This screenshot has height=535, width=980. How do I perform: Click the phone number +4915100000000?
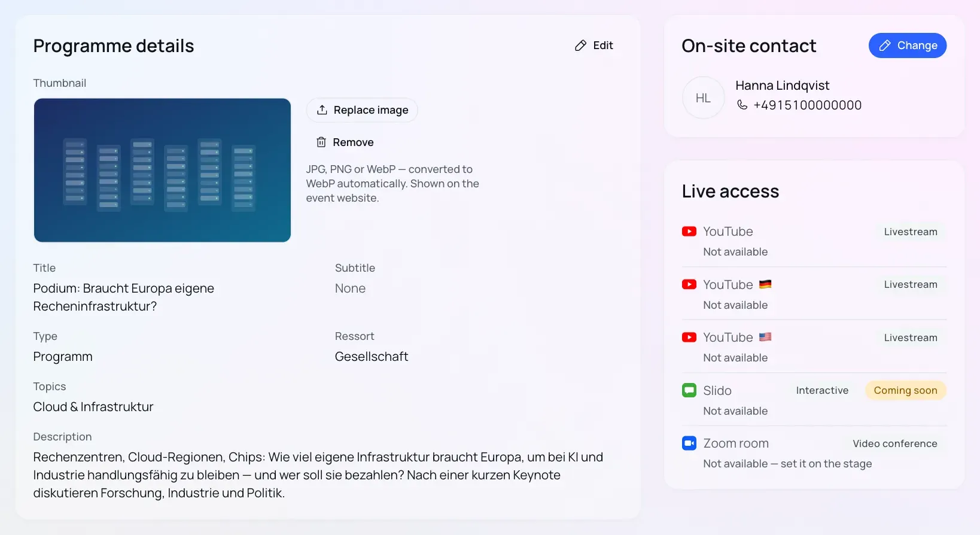[807, 105]
